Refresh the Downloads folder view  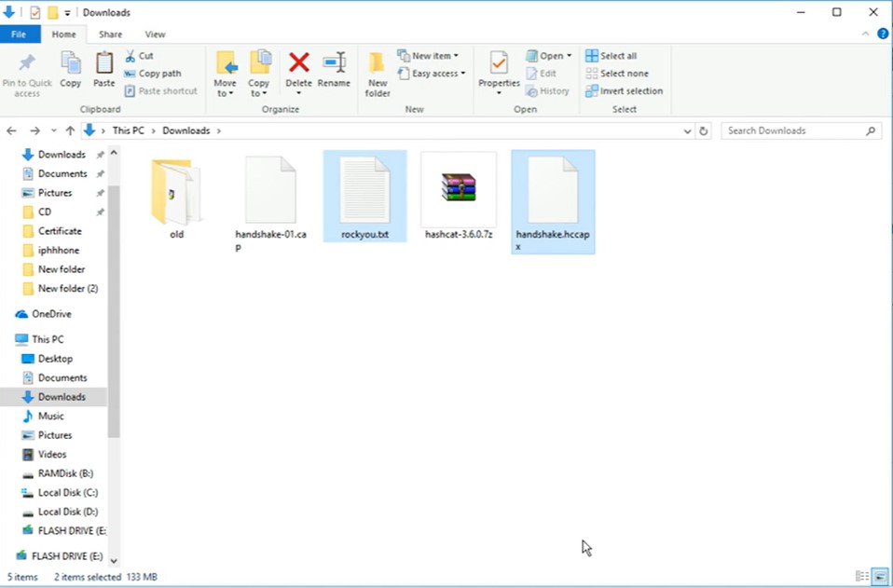tap(704, 131)
